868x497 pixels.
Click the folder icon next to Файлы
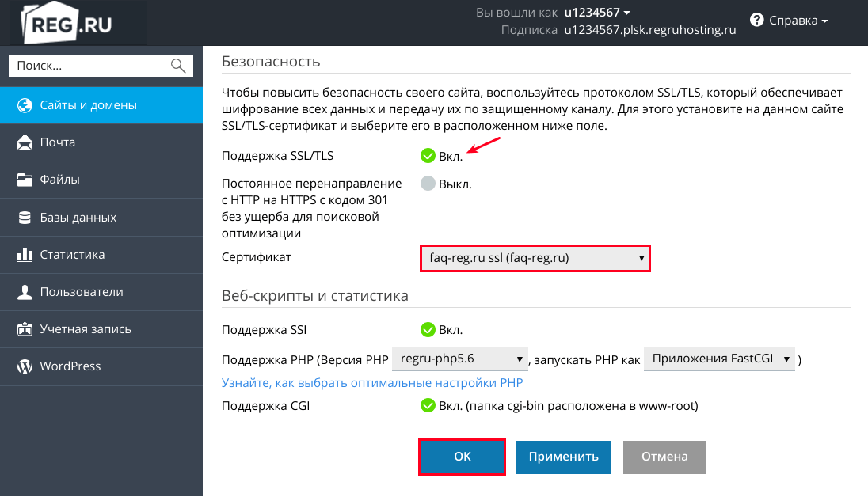pos(25,180)
